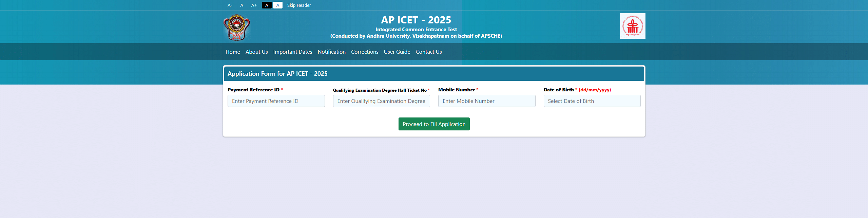Focus the Mobile Number input field

[x=487, y=101]
